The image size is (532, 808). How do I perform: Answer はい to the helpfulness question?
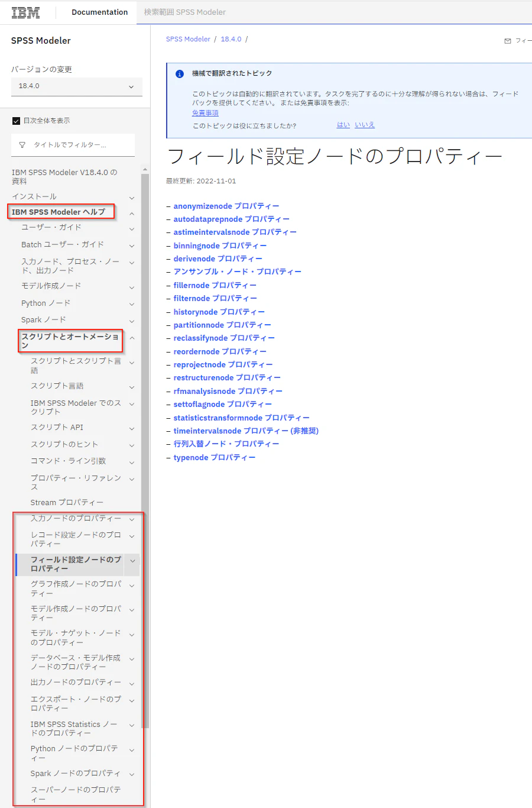click(x=343, y=125)
